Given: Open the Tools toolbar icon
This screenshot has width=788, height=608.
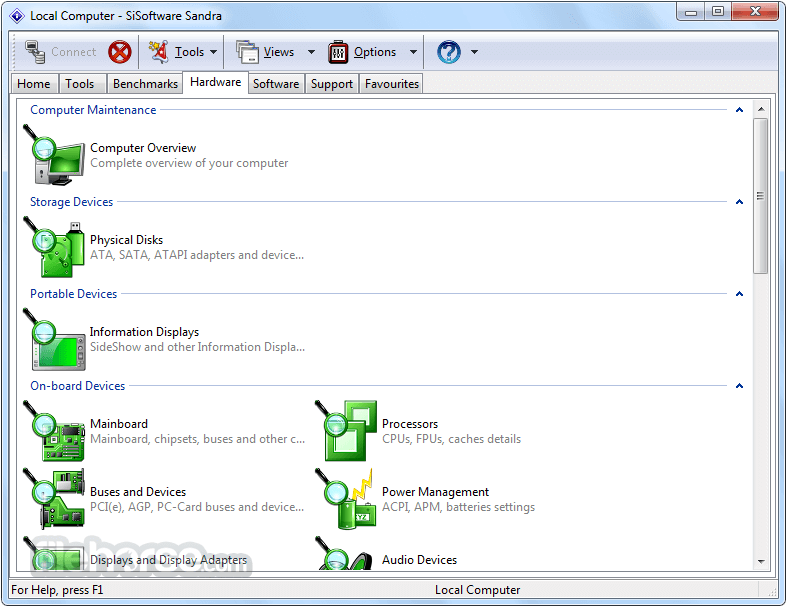Looking at the screenshot, I should (159, 52).
